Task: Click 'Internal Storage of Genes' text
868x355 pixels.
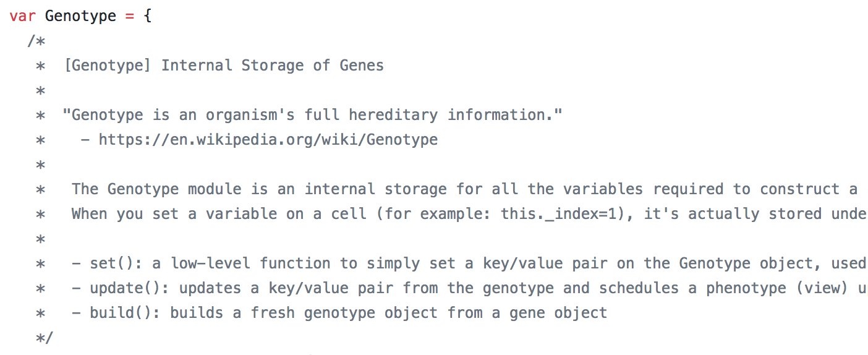Action: pyautogui.click(x=273, y=66)
